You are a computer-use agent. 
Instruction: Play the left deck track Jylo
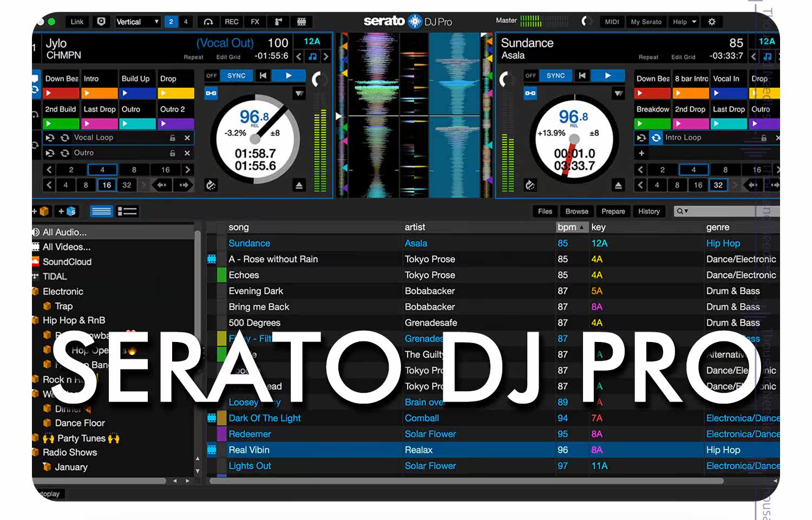[289, 76]
